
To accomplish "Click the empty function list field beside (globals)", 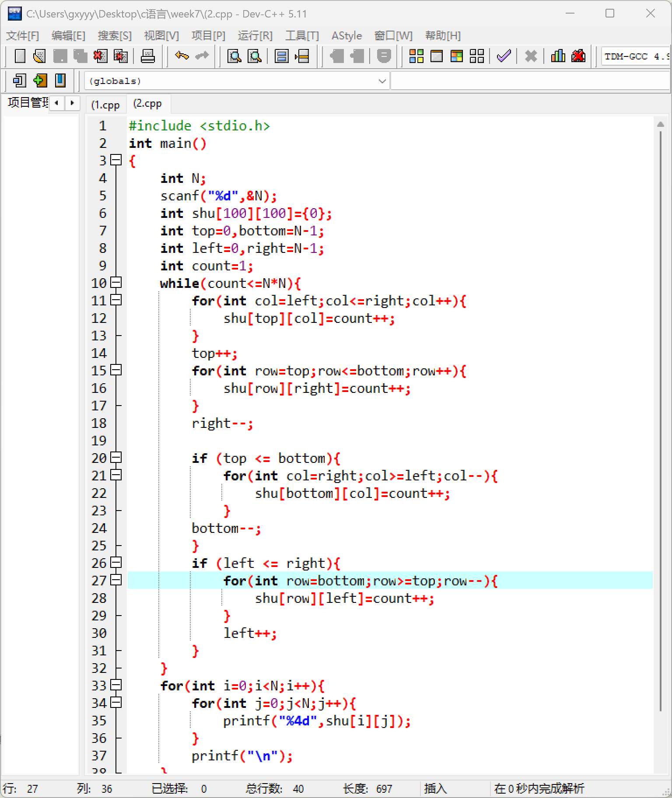I will pos(530,81).
